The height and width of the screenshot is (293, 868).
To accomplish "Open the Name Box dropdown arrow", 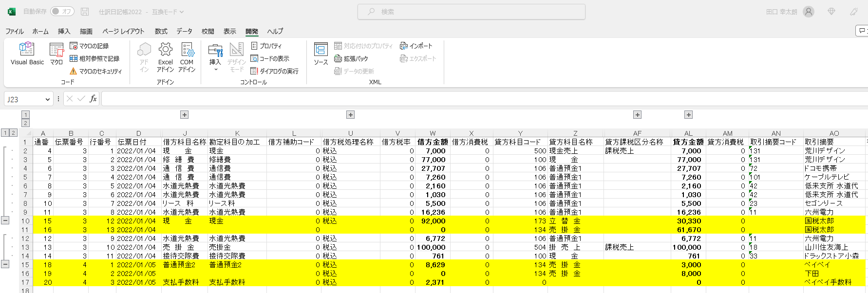I will click(47, 99).
